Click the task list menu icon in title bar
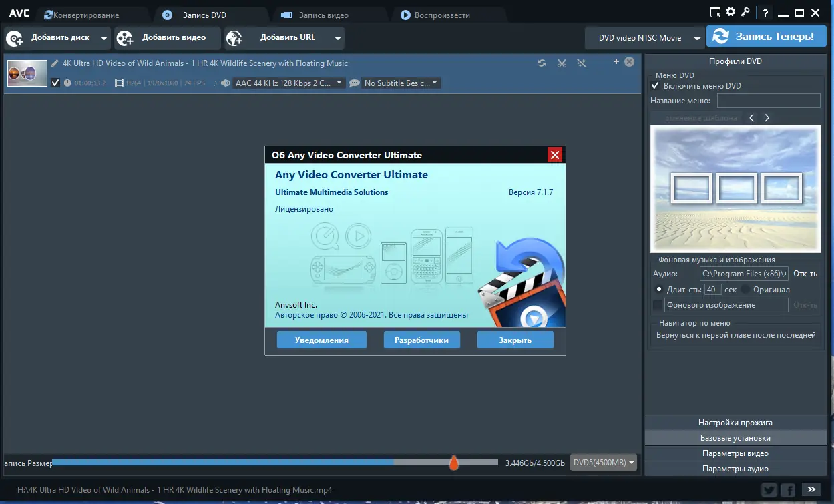The width and height of the screenshot is (834, 504). point(716,12)
